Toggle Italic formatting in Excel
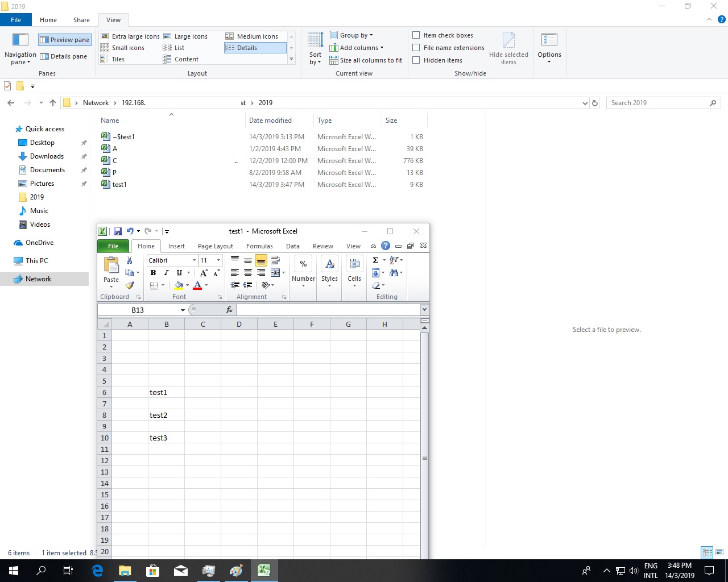The image size is (728, 582). click(x=166, y=273)
